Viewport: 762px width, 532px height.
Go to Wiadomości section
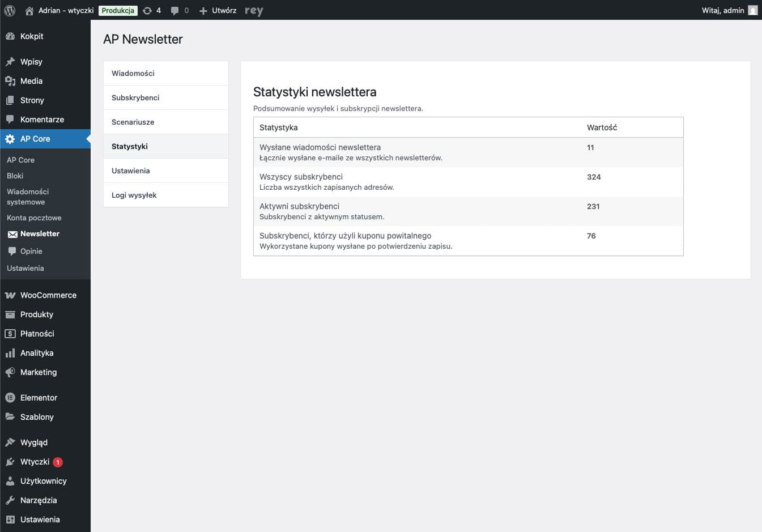click(133, 73)
